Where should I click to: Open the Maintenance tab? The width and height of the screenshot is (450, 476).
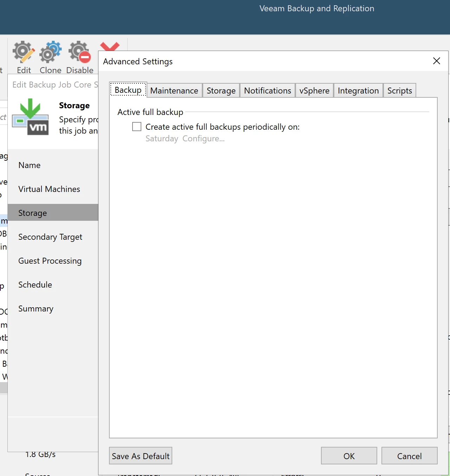[x=174, y=91]
